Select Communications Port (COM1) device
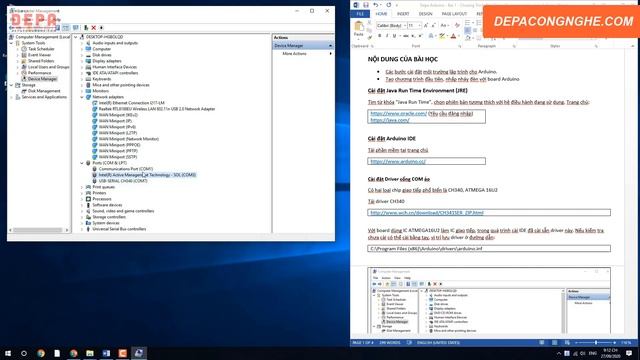 126,169
